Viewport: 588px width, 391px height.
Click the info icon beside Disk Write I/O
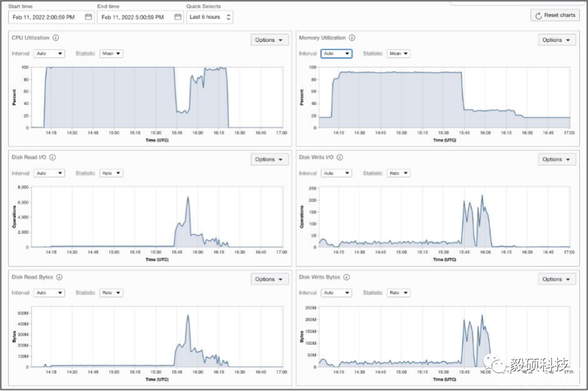(340, 157)
